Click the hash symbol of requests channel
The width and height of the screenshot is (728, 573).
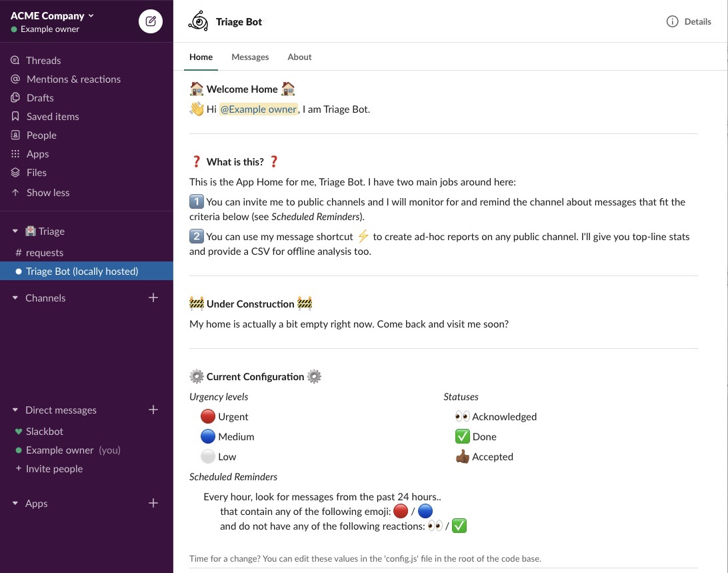pyautogui.click(x=19, y=252)
